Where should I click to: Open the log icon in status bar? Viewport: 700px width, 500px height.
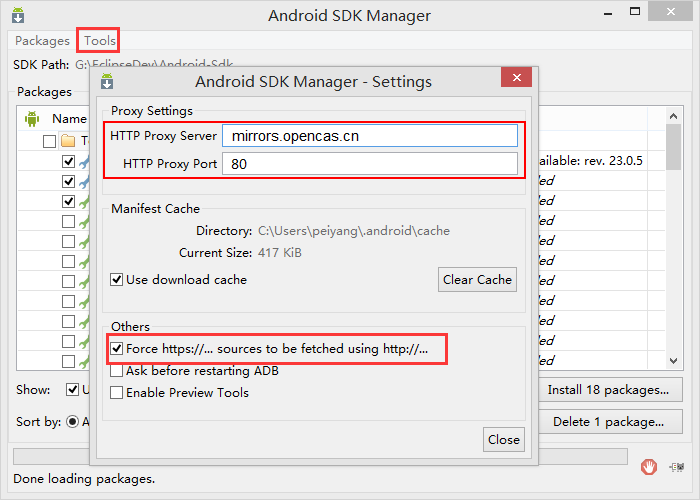pyautogui.click(x=677, y=467)
